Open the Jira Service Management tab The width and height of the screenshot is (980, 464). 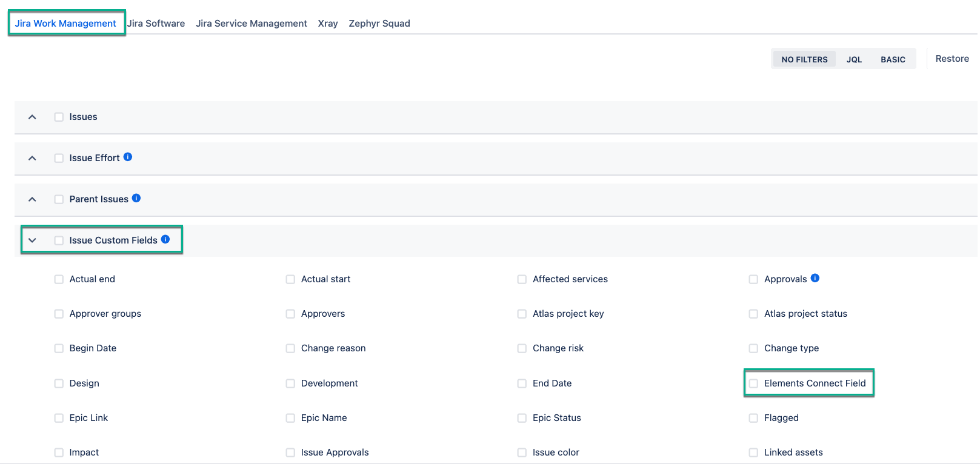point(251,24)
